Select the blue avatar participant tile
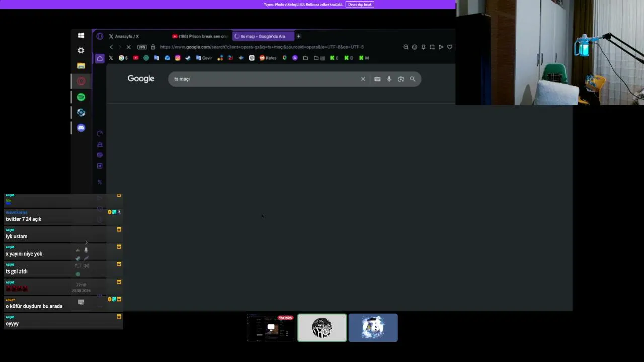This screenshot has width=644, height=362. click(373, 328)
